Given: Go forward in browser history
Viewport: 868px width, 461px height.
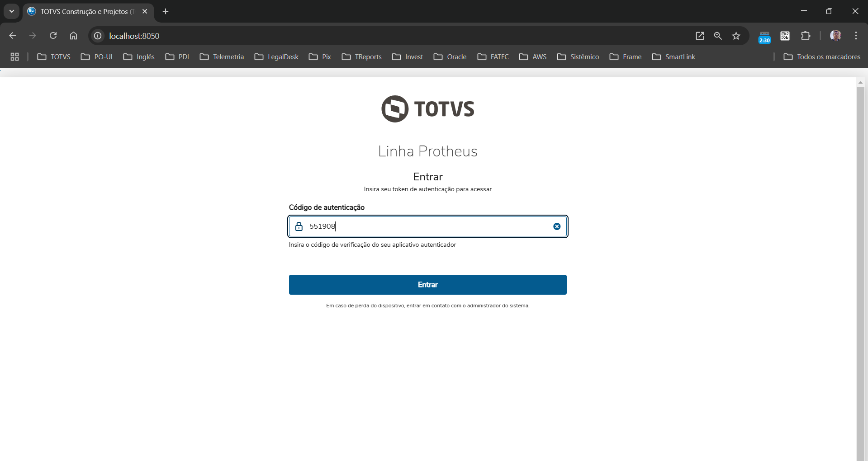Looking at the screenshot, I should pyautogui.click(x=33, y=36).
